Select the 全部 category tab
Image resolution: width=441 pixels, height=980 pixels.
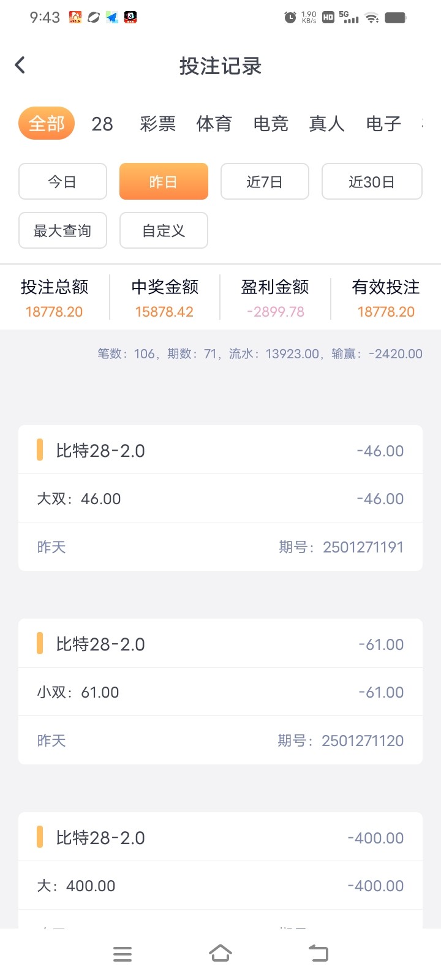pos(47,124)
